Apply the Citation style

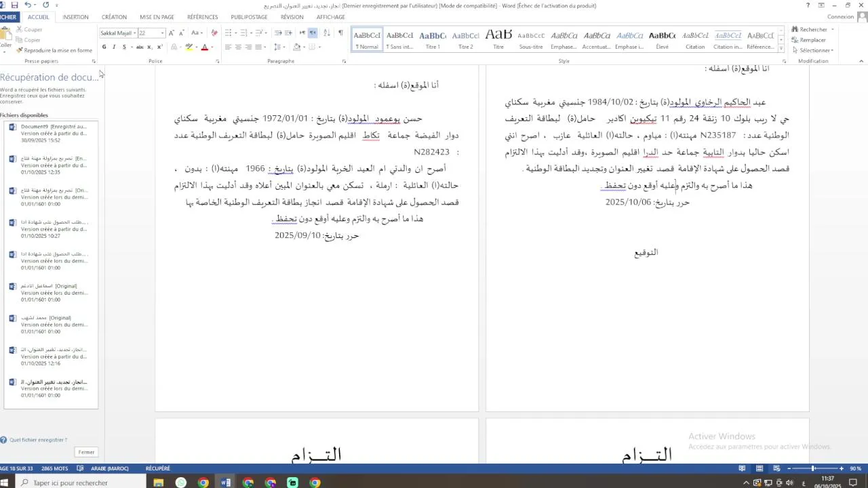pyautogui.click(x=695, y=40)
